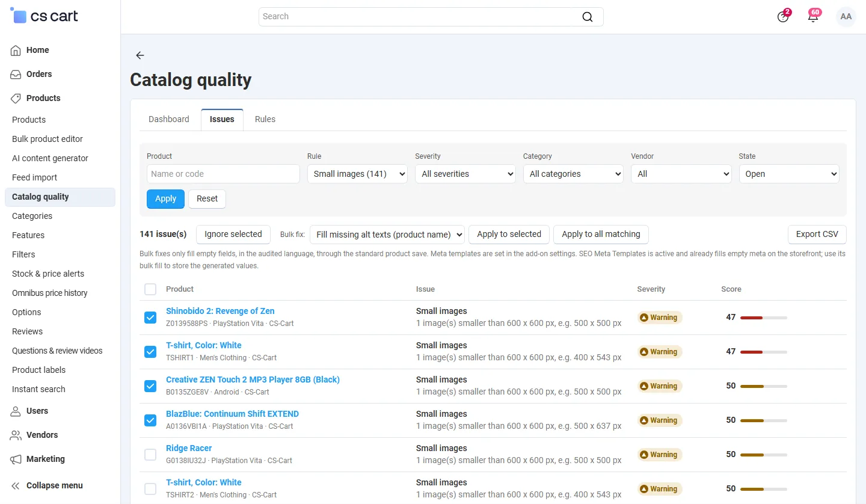Viewport: 866px width, 504px height.
Task: Click score bar for Shinobido 2 row
Action: [764, 318]
